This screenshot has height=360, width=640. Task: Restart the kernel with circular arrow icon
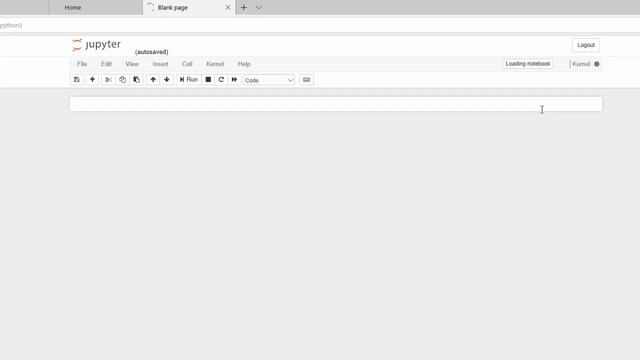coord(221,80)
